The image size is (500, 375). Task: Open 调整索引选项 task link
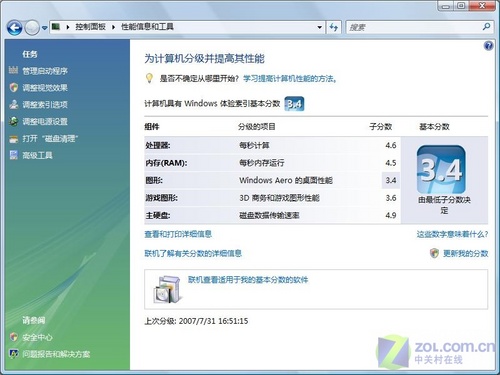pyautogui.click(x=45, y=105)
